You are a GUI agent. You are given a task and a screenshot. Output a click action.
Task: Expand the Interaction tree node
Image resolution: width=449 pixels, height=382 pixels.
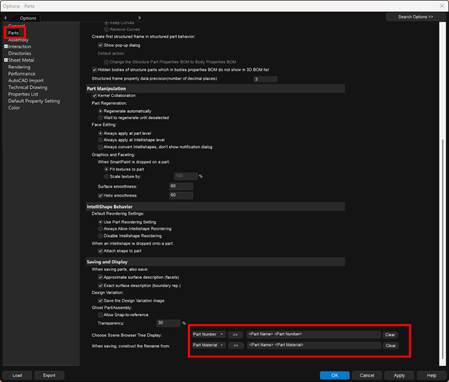tap(6, 47)
